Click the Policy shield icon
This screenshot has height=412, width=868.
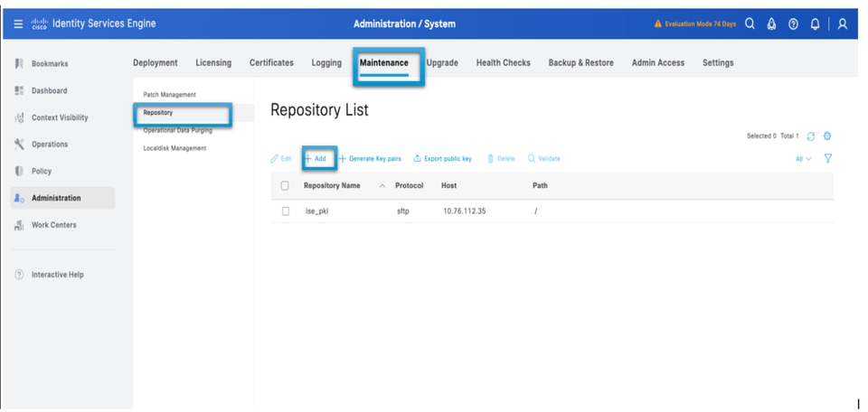click(19, 171)
